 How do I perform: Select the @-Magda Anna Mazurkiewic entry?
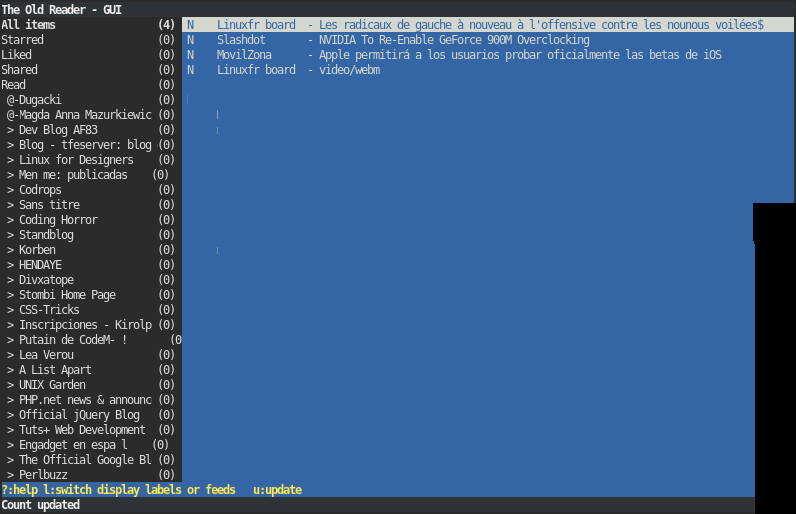90,115
